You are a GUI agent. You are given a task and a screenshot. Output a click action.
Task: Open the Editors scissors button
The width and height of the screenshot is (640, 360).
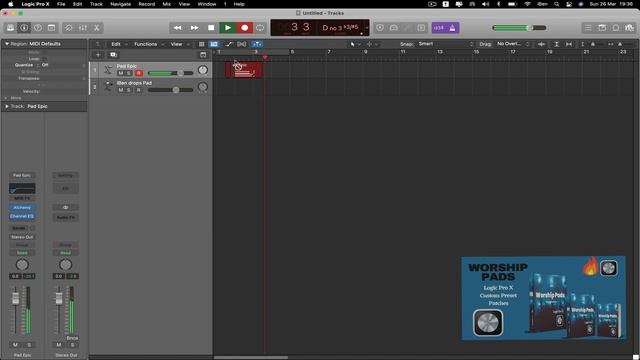tap(97, 28)
